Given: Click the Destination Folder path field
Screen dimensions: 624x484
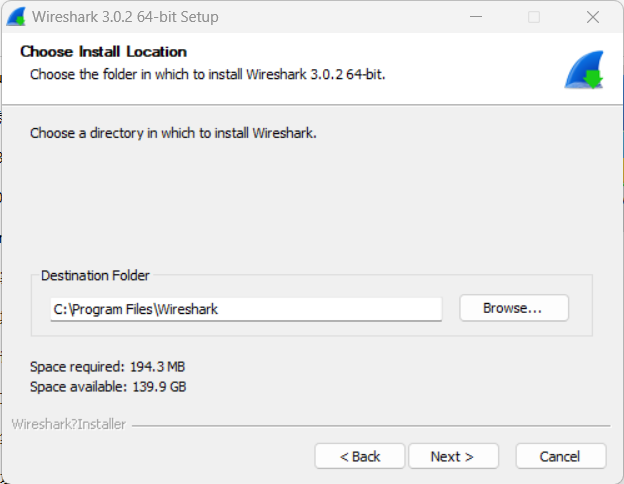Looking at the screenshot, I should click(246, 309).
